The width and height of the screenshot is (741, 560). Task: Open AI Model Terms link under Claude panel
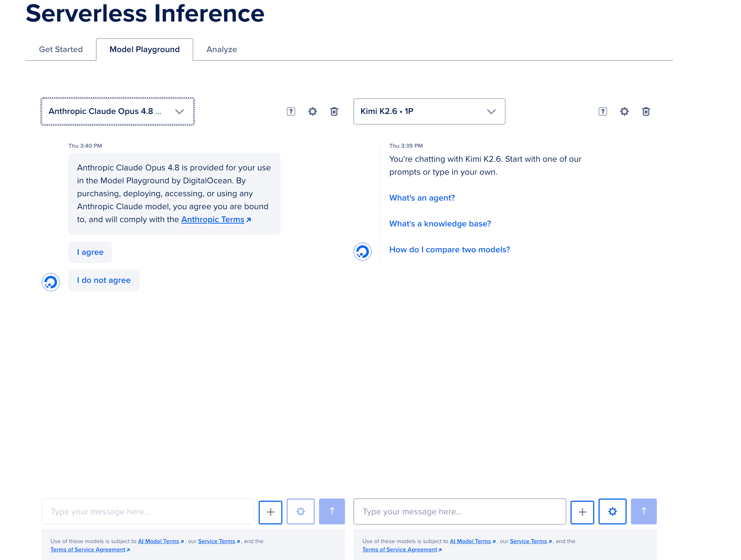161,541
